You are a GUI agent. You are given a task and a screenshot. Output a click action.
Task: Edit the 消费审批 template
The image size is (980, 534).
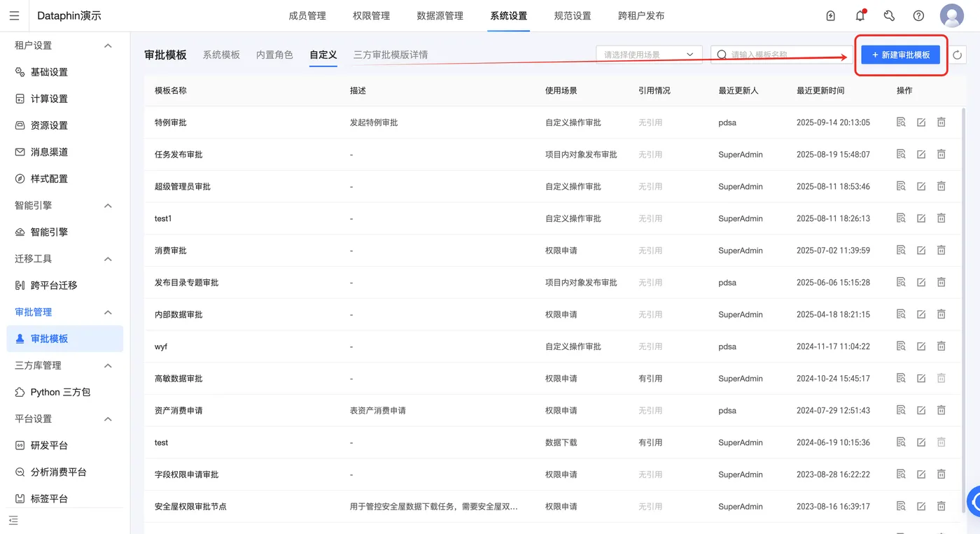pyautogui.click(x=921, y=250)
